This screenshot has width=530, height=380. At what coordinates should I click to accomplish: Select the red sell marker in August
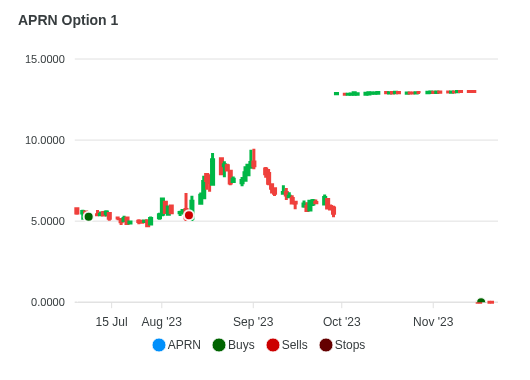tap(189, 215)
